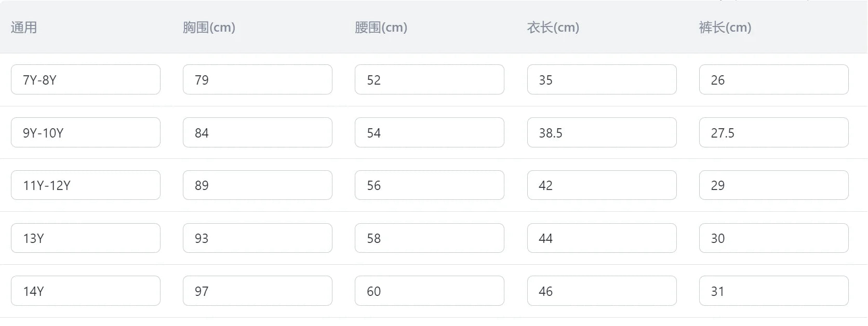Image resolution: width=868 pixels, height=326 pixels.
Task: Click the 11Y-12Y size input field
Action: click(x=85, y=185)
